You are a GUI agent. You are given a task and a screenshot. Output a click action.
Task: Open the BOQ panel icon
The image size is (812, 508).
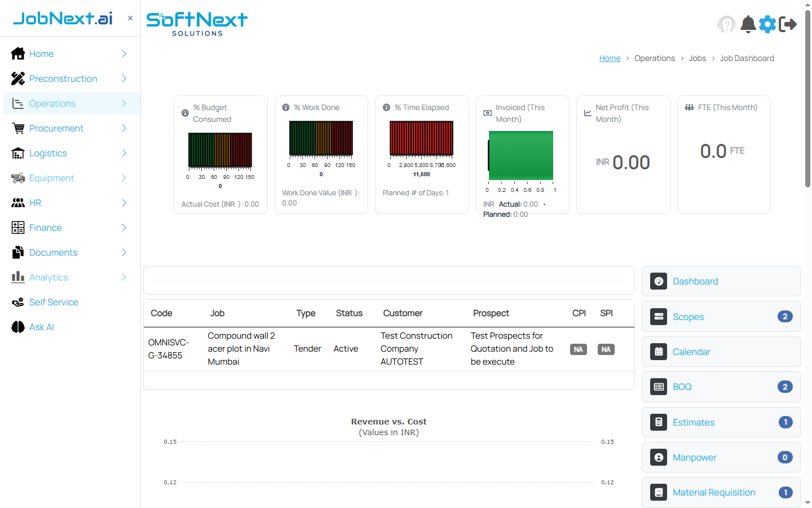(x=658, y=387)
